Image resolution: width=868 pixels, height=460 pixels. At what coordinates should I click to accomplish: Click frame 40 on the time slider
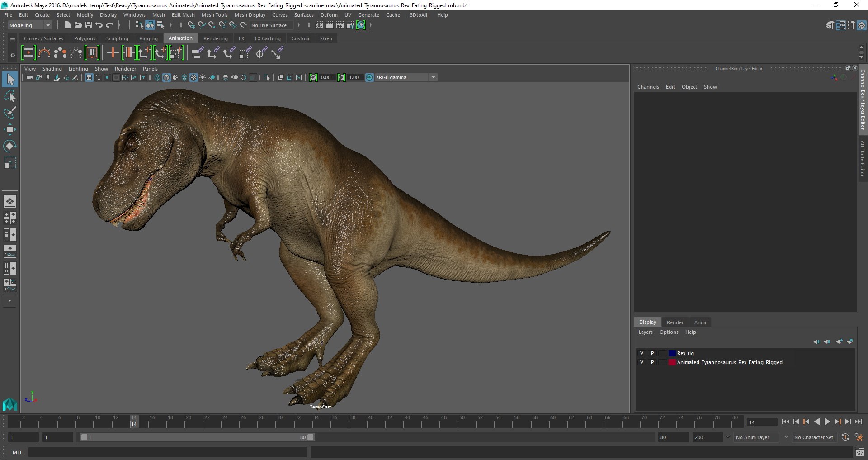pyautogui.click(x=371, y=422)
